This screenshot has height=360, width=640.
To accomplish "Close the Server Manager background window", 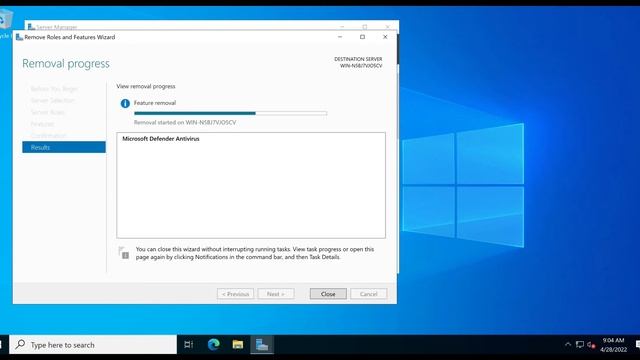I will (x=387, y=27).
